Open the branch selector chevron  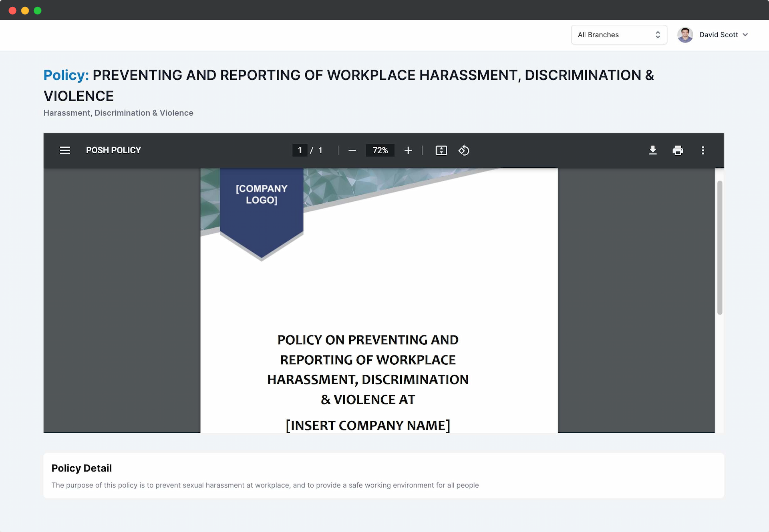pyautogui.click(x=657, y=35)
